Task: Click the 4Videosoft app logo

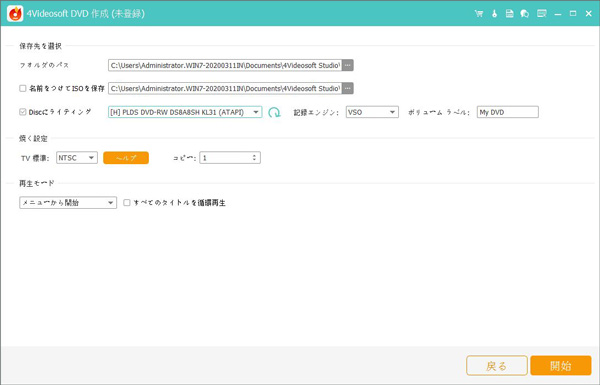Action: click(15, 14)
